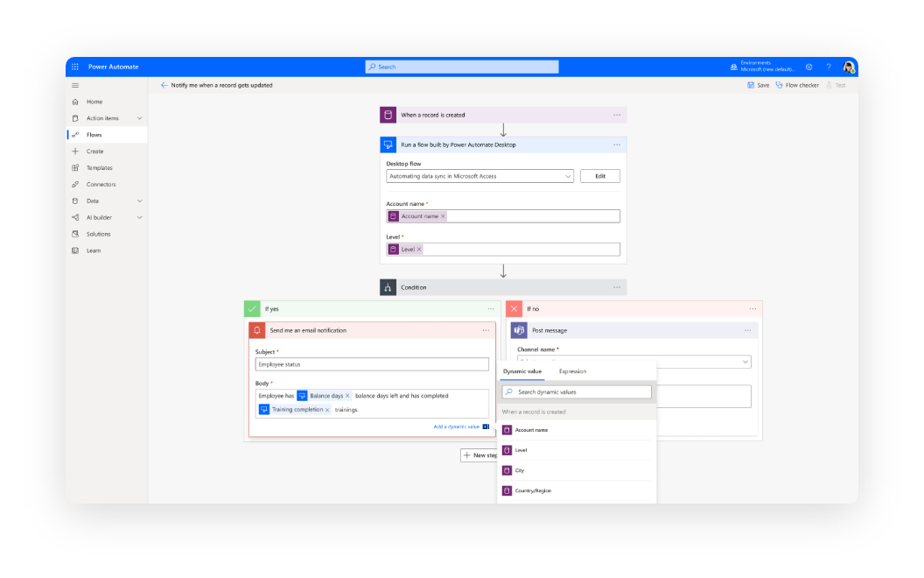This screenshot has width=924, height=578.
Task: Open the Environments picker in the header
Action: (762, 67)
